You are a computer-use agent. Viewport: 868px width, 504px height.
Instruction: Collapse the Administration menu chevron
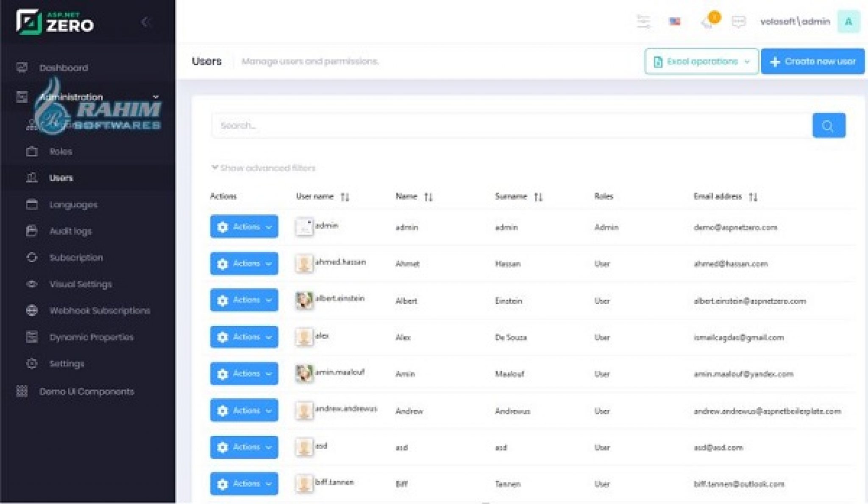pyautogui.click(x=156, y=97)
